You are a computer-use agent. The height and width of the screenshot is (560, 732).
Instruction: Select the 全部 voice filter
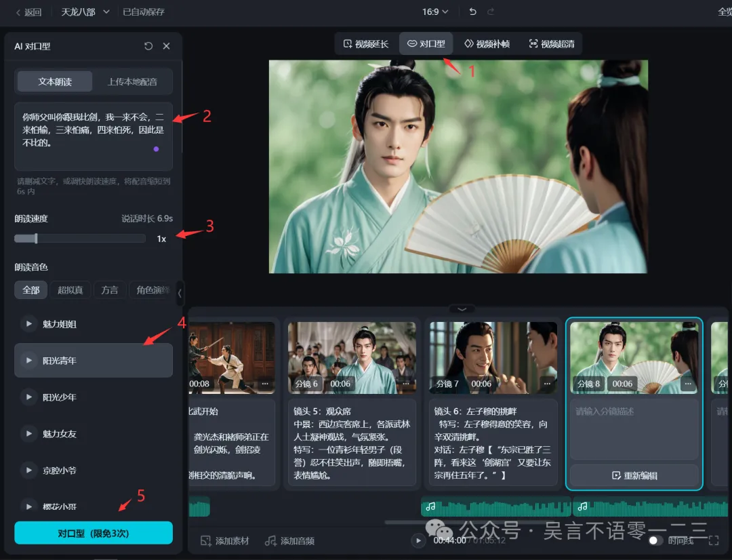30,290
